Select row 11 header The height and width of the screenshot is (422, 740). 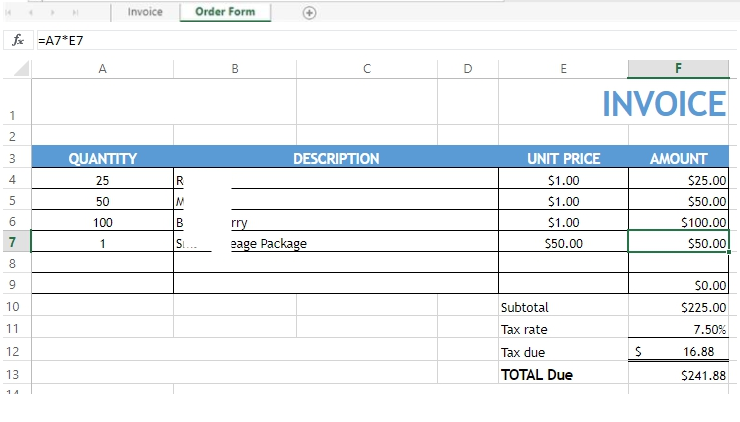tap(17, 328)
